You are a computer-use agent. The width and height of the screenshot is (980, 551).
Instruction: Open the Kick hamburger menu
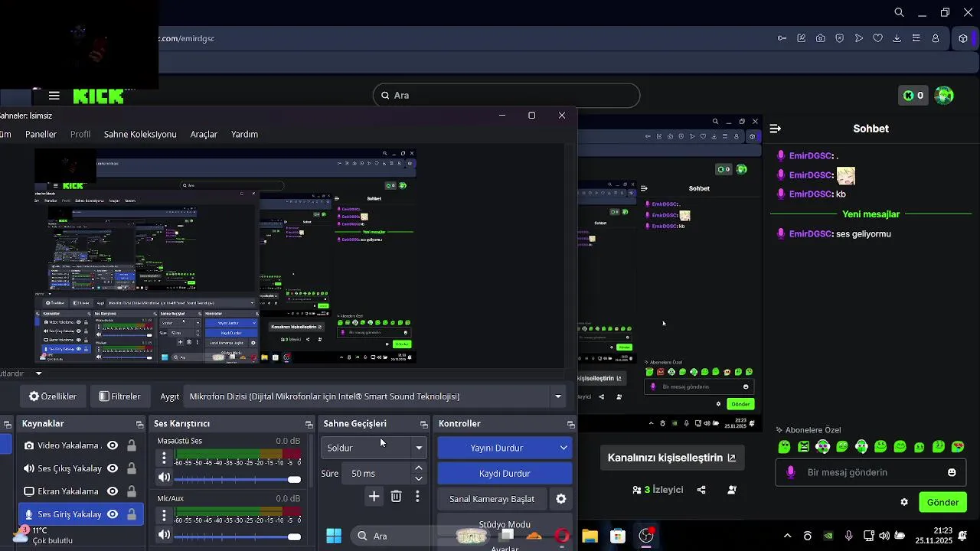point(54,96)
